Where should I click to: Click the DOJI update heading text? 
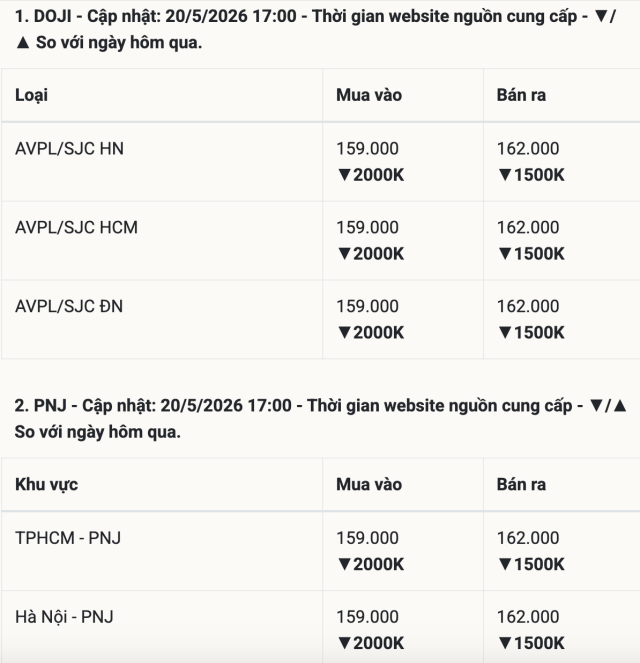pyautogui.click(x=315, y=29)
